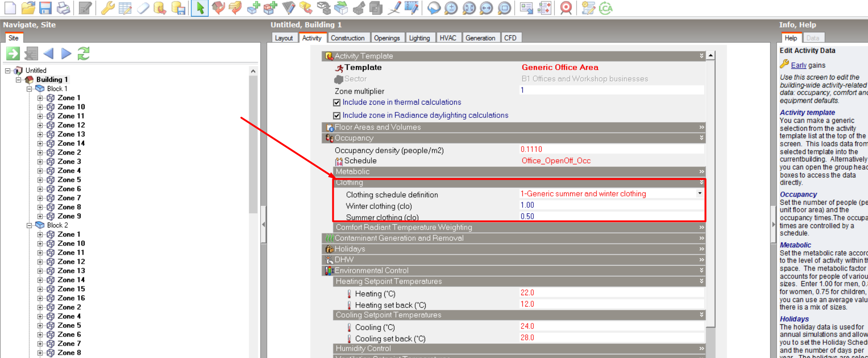Create a new file with the blank-page icon

point(10,8)
